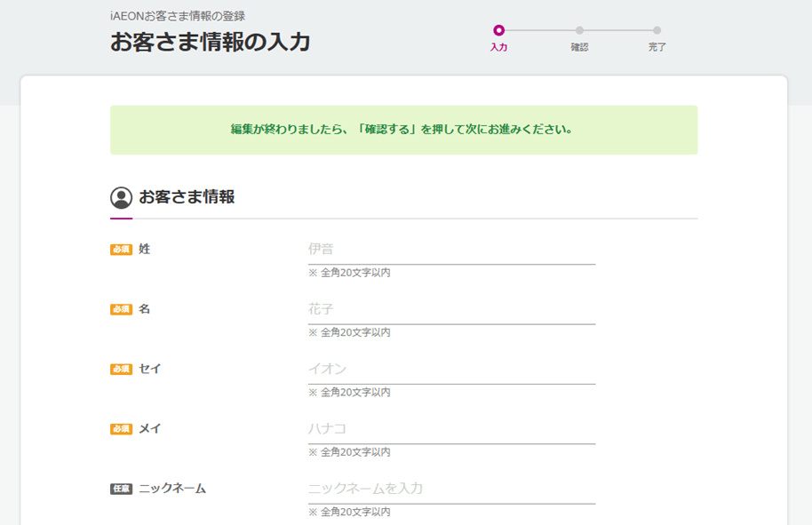Click the お客さま情報の入力 page heading
Screen dimensions: 812x525
point(211,42)
